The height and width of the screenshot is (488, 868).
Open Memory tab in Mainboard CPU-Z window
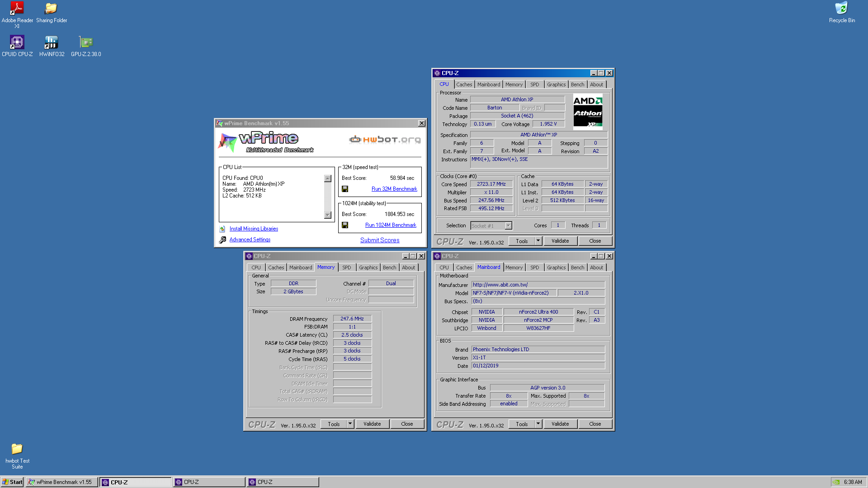coord(514,267)
